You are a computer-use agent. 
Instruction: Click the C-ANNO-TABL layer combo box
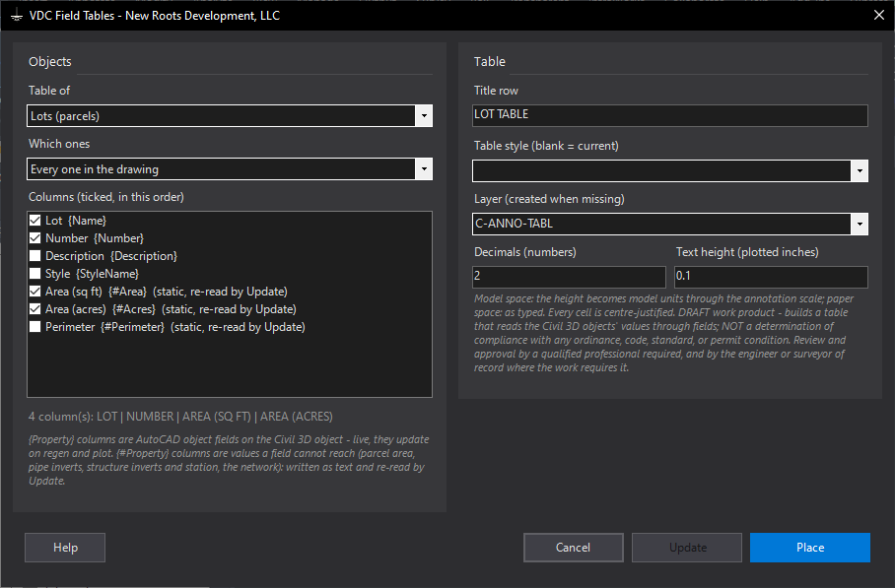click(670, 225)
